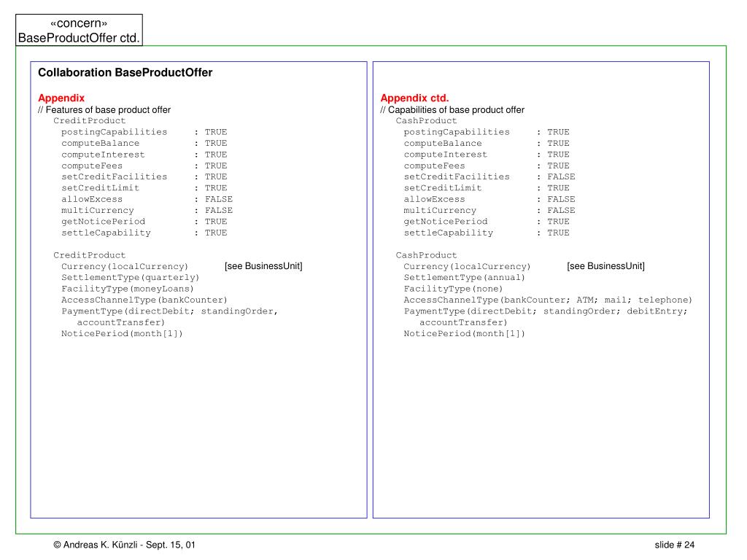Click the SettlementType(annual) line

tap(465, 278)
